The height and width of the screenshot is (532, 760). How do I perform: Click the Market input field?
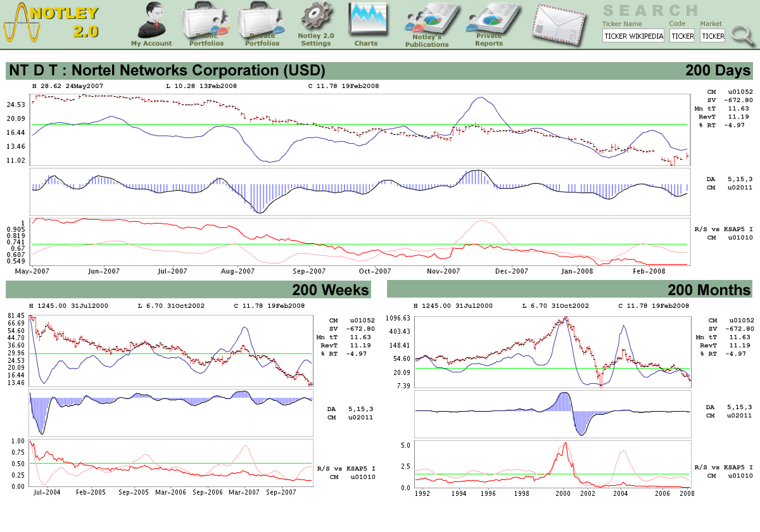point(712,36)
